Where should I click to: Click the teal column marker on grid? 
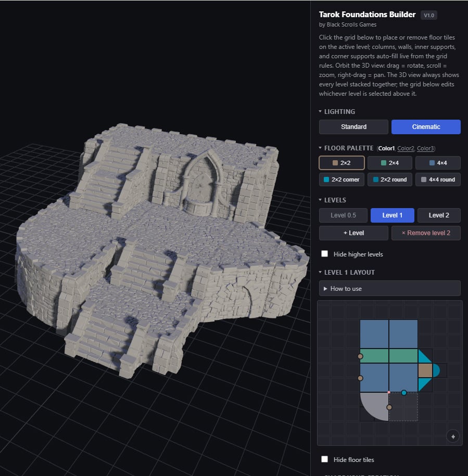point(403,393)
